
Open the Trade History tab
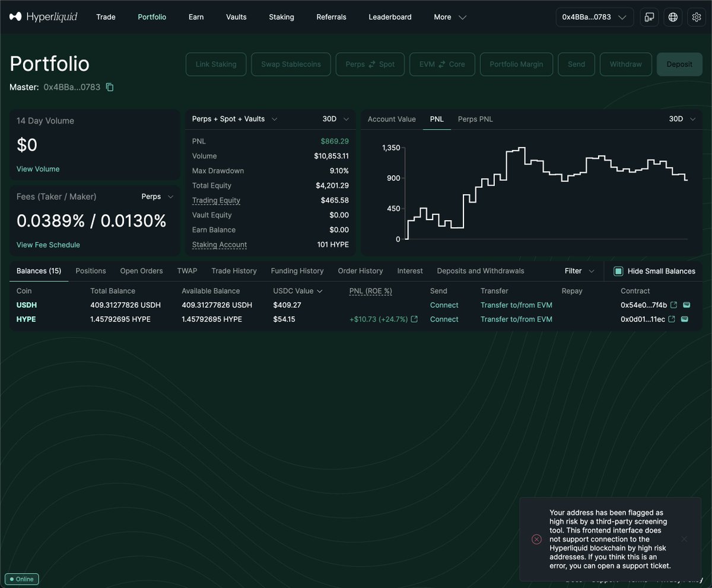coord(234,271)
